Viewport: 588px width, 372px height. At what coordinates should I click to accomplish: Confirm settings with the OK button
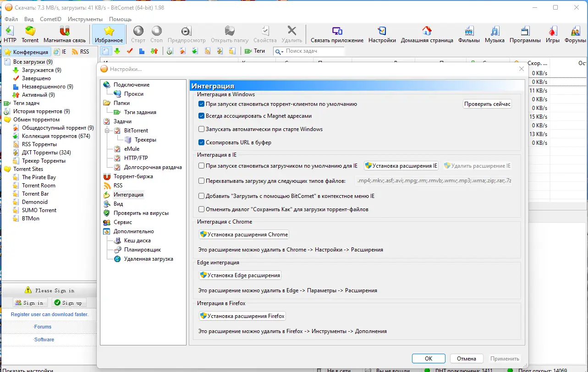[429, 359]
